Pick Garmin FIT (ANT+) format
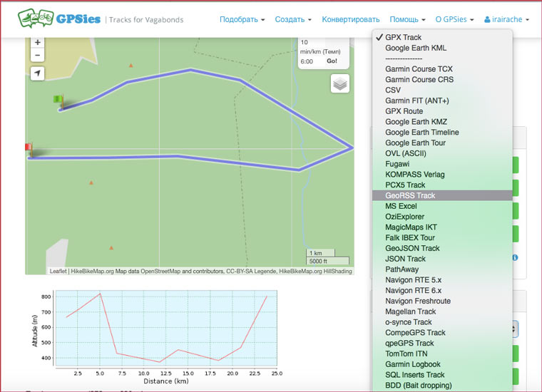 [417, 100]
